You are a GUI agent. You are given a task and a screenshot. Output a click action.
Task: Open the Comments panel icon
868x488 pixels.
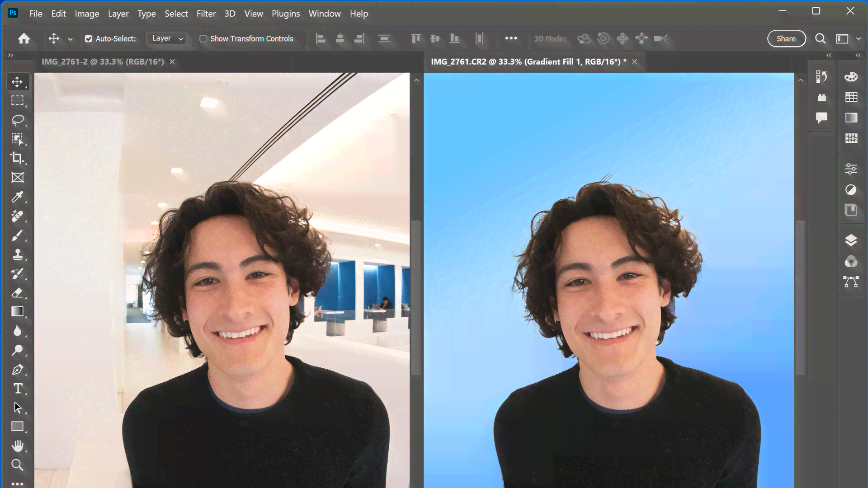point(821,118)
